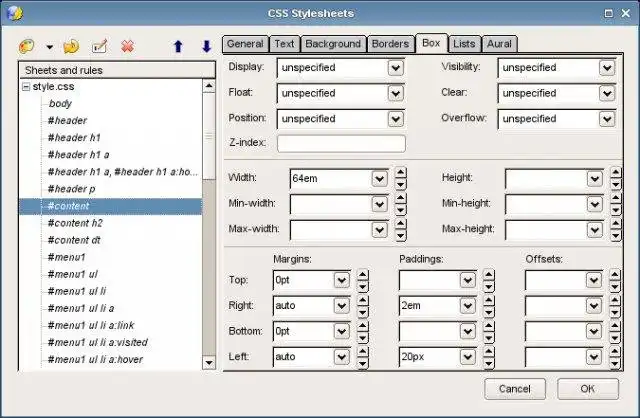Click the palette new-style icon

point(28,46)
